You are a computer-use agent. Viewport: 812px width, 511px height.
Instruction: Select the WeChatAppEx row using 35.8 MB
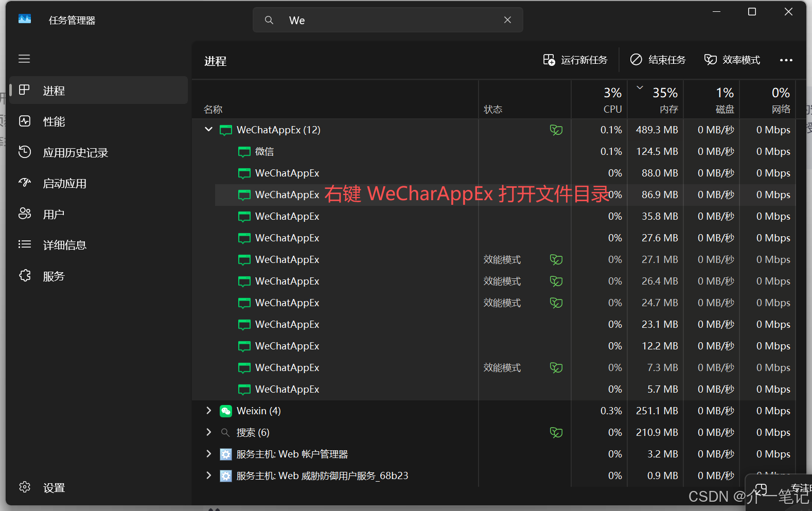494,216
